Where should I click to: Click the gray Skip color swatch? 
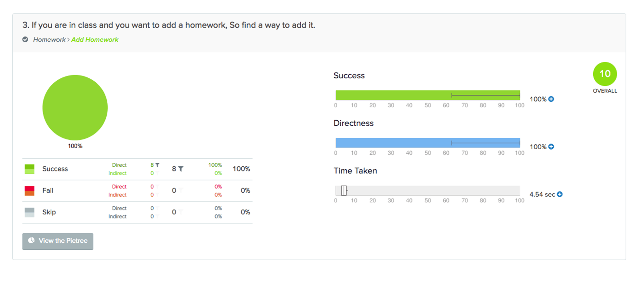30,212
